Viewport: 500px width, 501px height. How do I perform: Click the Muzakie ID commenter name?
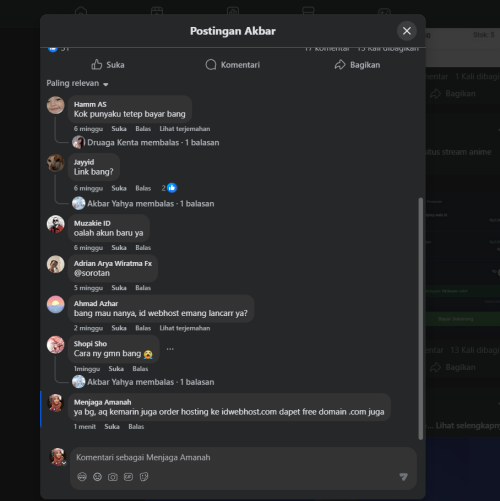point(92,223)
